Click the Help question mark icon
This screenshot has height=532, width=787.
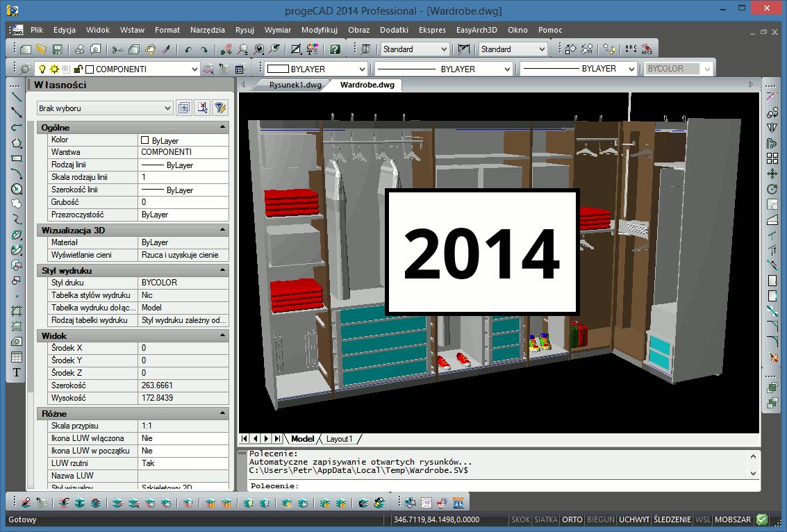point(335,49)
